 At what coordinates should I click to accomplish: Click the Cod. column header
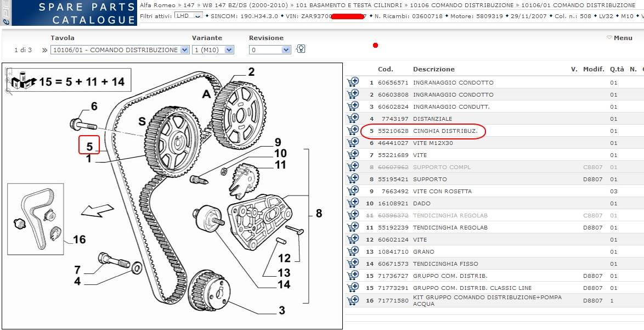[385, 69]
